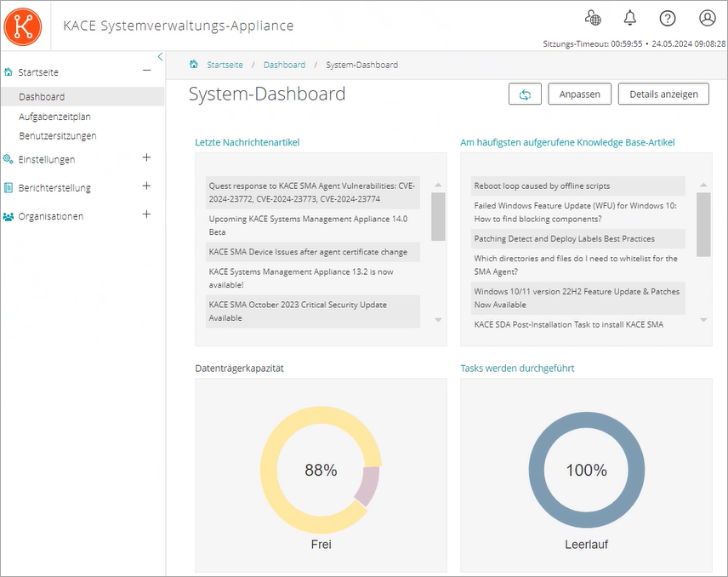Select Aufgabenzeitplan in the sidebar
The width and height of the screenshot is (728, 577).
tap(54, 117)
